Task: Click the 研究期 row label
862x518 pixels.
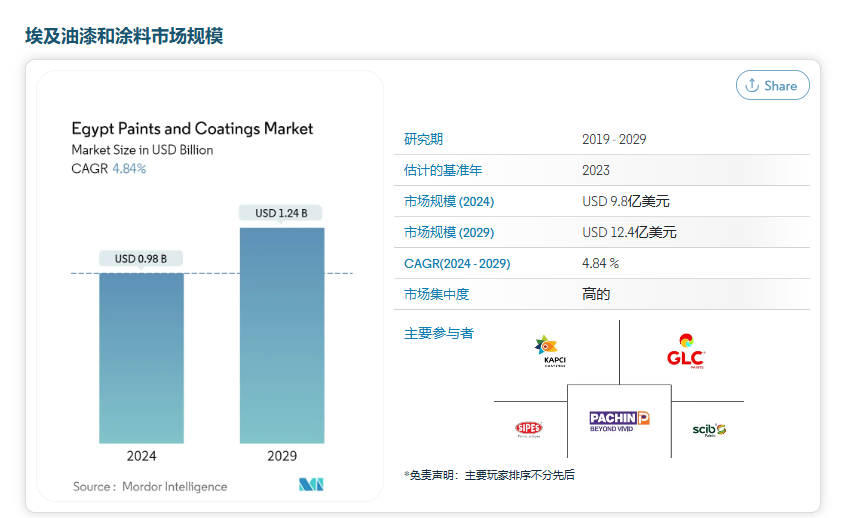Action: point(423,139)
